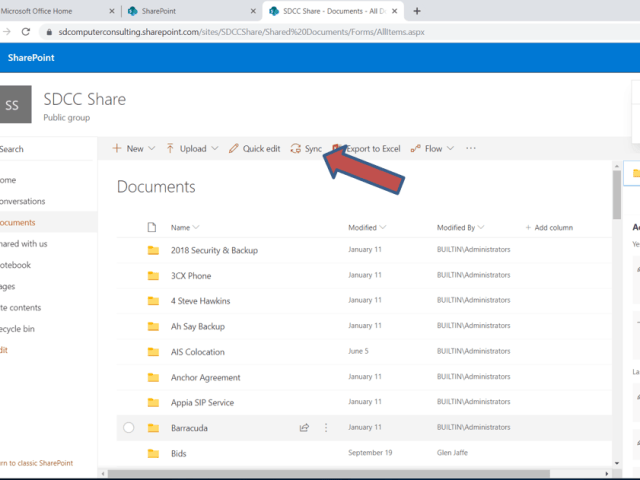This screenshot has height=480, width=640.
Task: Click the Upload arrow icon
Action: click(170, 149)
